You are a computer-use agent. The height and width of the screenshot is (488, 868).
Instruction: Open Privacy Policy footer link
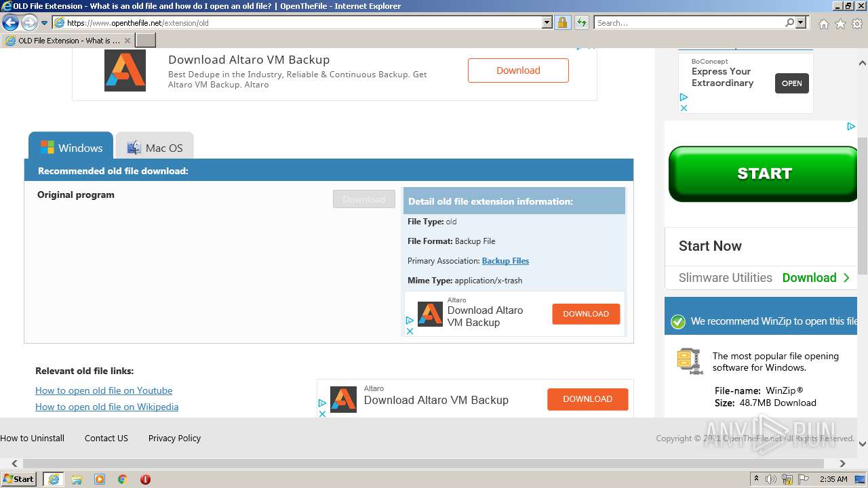click(174, 438)
